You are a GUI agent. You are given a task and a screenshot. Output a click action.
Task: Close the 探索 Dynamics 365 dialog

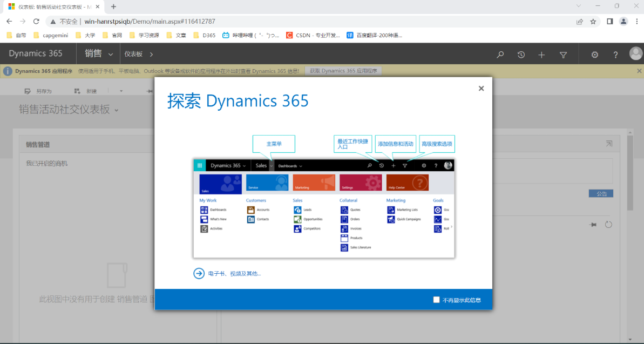click(481, 89)
